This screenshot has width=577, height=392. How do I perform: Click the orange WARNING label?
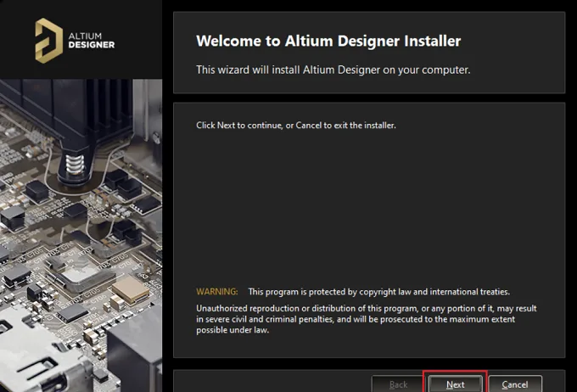pos(216,292)
